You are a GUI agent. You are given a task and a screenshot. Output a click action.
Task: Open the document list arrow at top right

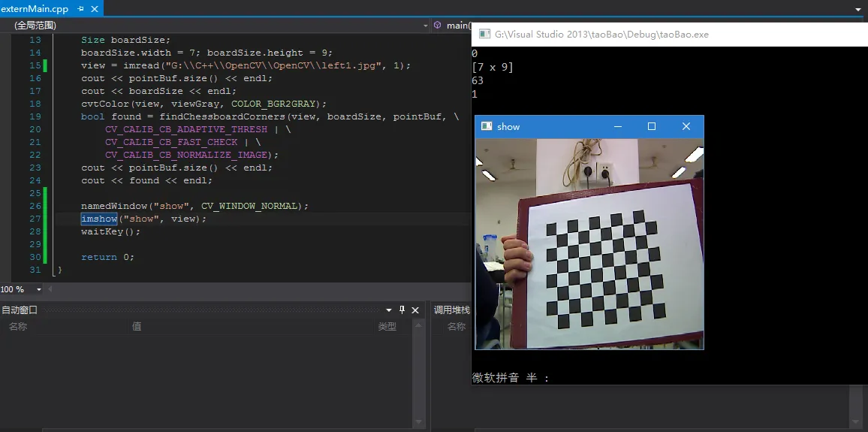pyautogui.click(x=858, y=9)
